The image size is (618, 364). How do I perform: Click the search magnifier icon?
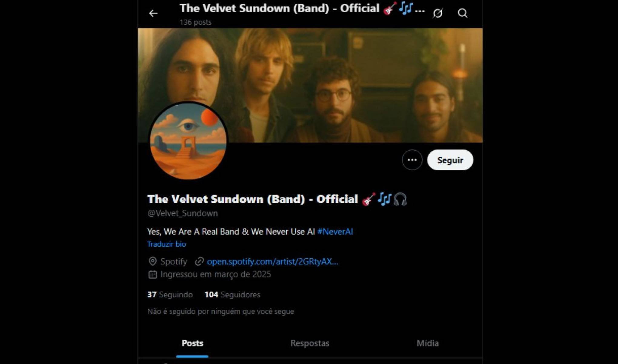coord(463,13)
